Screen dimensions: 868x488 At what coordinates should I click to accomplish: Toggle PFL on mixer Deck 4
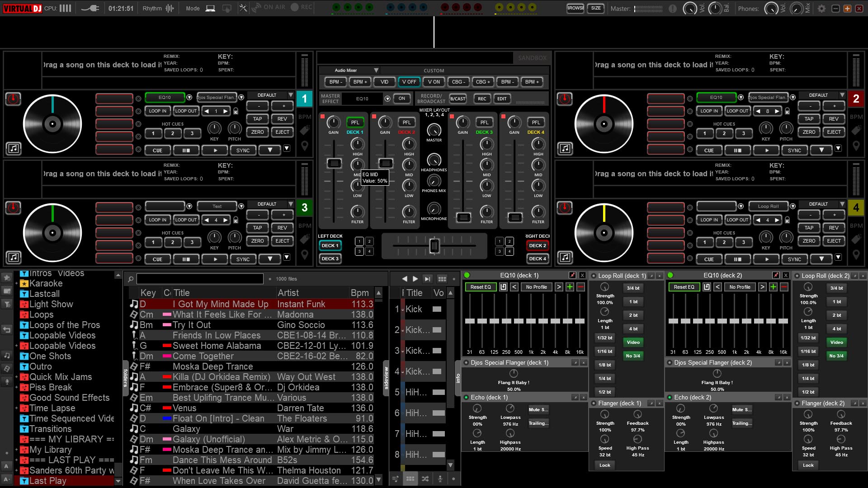[536, 122]
